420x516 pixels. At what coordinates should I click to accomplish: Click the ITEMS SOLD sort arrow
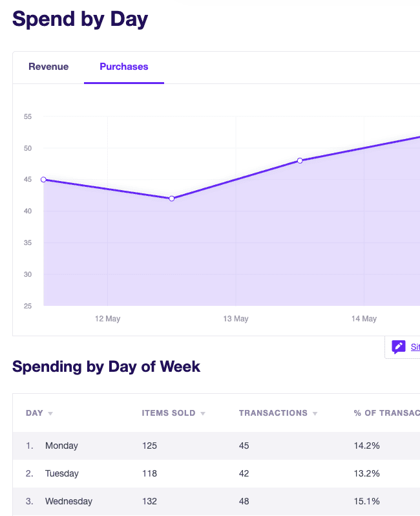[203, 414]
